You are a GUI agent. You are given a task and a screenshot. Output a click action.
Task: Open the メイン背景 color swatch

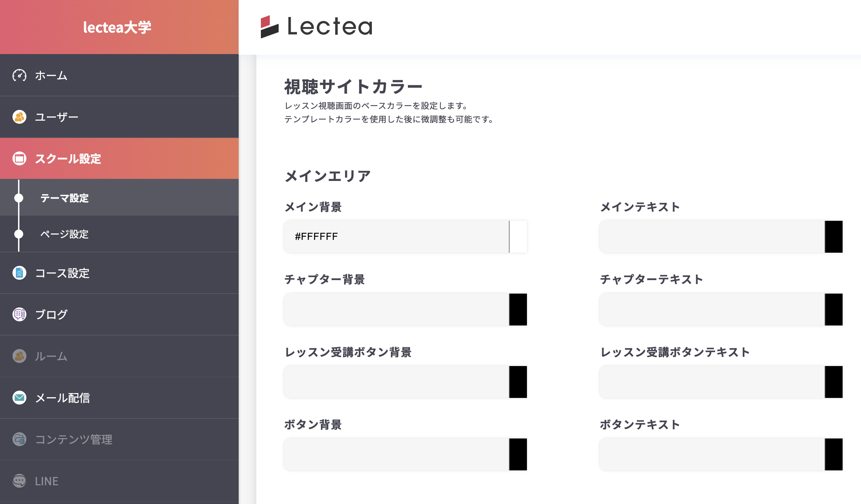518,236
